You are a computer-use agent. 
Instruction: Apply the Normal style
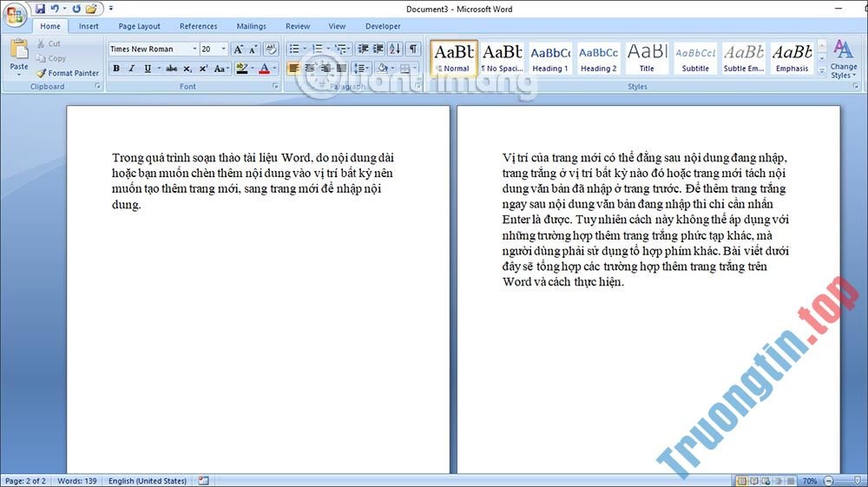click(x=453, y=58)
